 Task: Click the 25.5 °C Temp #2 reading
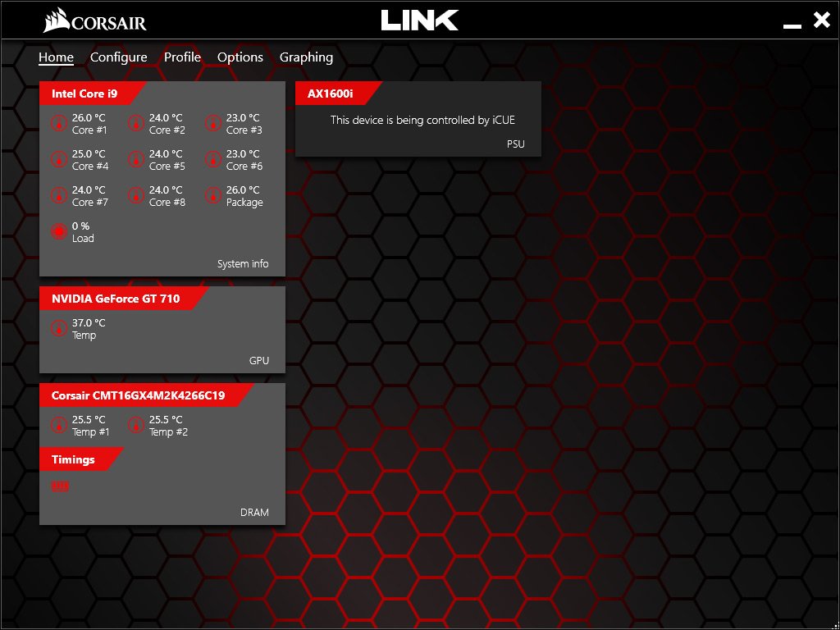tap(166, 419)
